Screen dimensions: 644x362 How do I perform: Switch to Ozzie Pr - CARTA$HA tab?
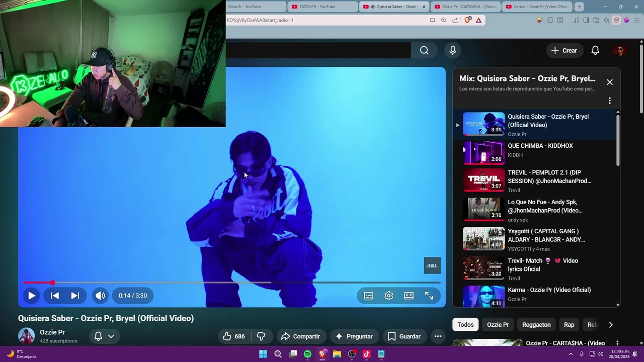coord(465,7)
